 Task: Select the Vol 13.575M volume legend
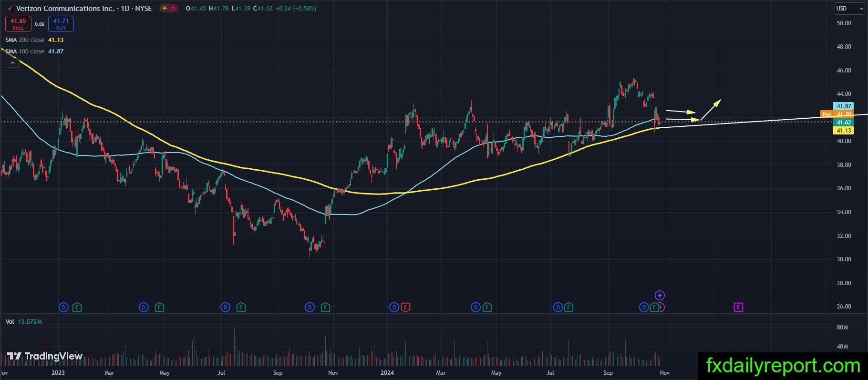click(x=24, y=322)
